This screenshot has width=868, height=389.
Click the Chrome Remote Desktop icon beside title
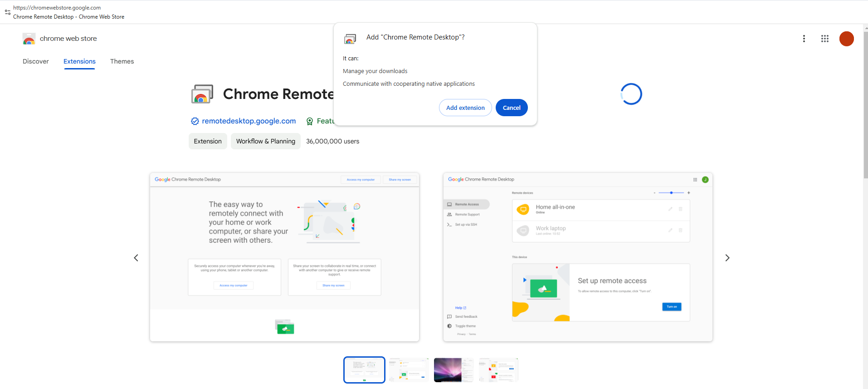[x=202, y=94]
